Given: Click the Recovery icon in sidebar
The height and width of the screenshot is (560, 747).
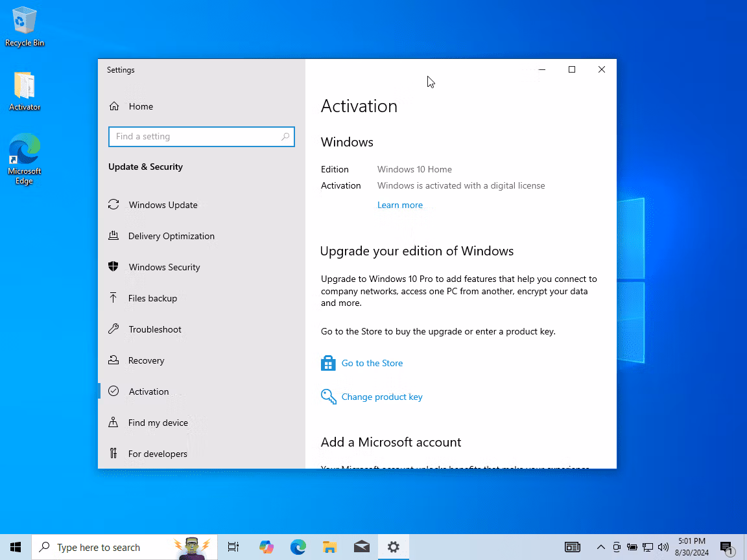Looking at the screenshot, I should tap(113, 360).
